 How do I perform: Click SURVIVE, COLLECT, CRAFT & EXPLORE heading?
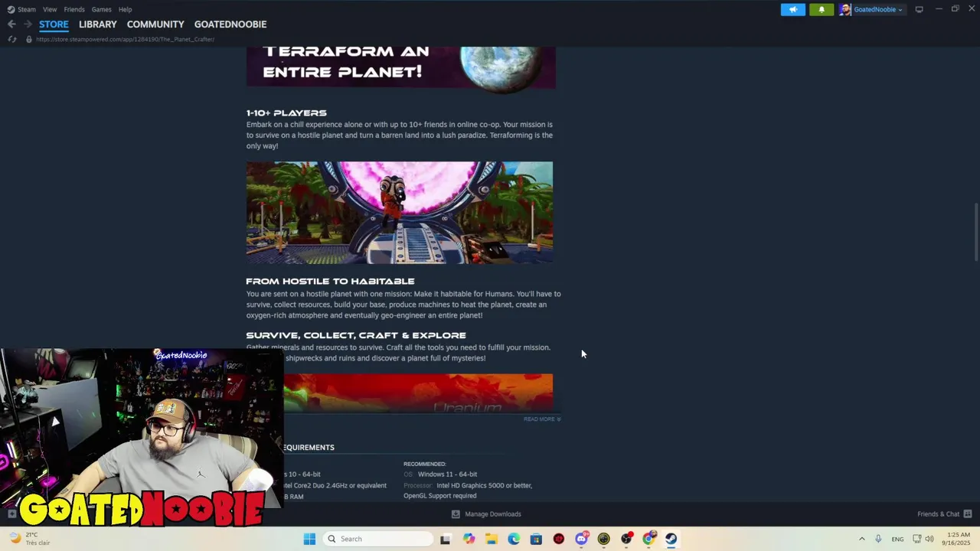356,335
